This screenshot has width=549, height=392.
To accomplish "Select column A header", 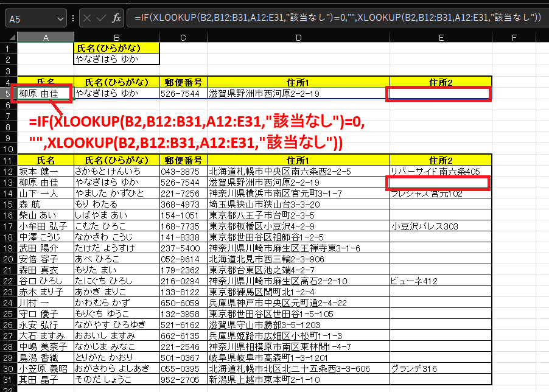I will 45,38.
